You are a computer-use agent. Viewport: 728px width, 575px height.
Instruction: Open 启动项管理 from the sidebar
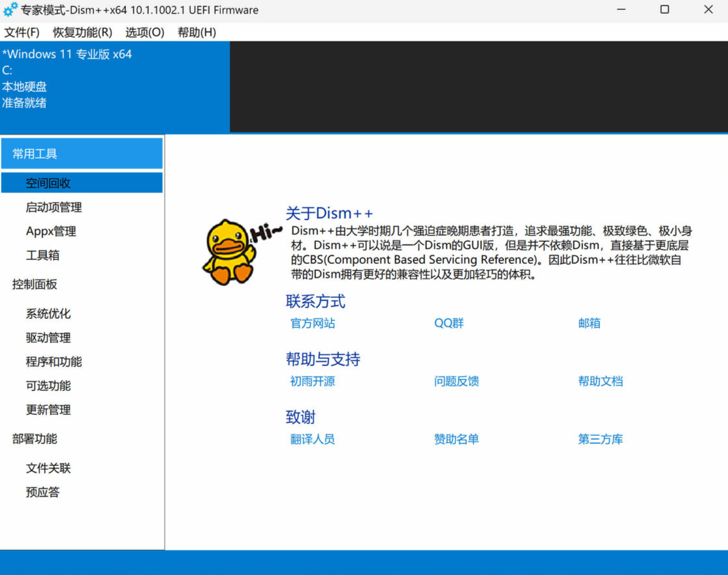click(54, 207)
